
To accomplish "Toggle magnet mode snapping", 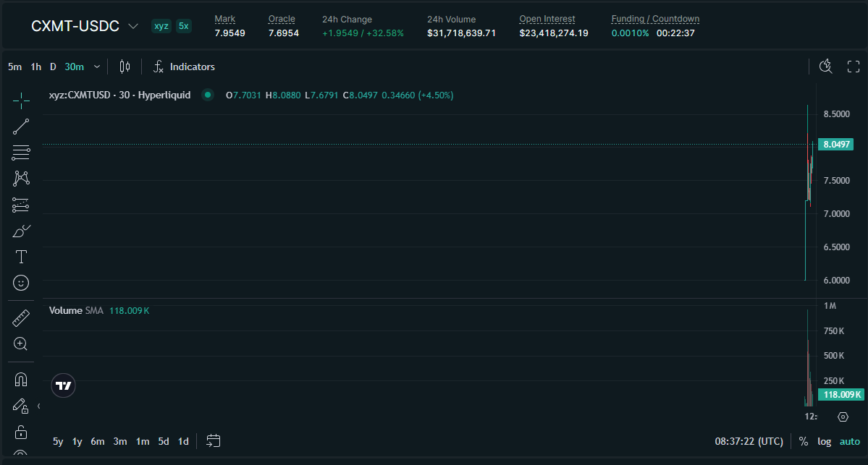I will [x=21, y=379].
